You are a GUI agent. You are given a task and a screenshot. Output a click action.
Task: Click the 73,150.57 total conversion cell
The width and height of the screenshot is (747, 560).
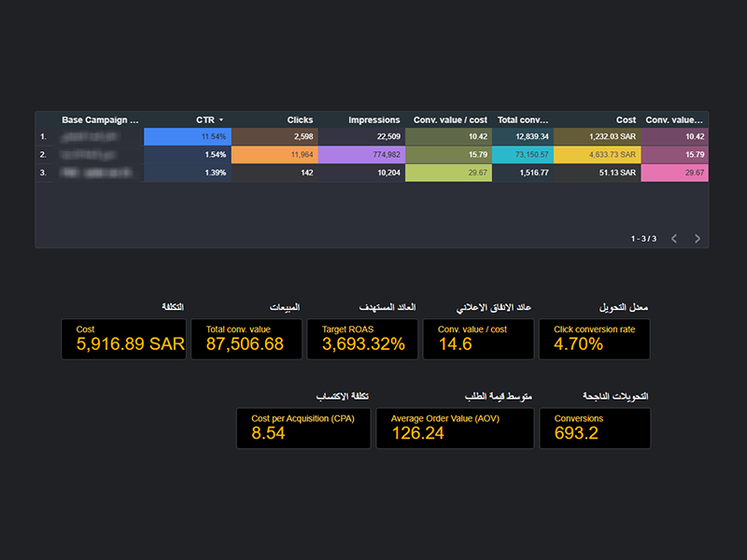pos(522,155)
